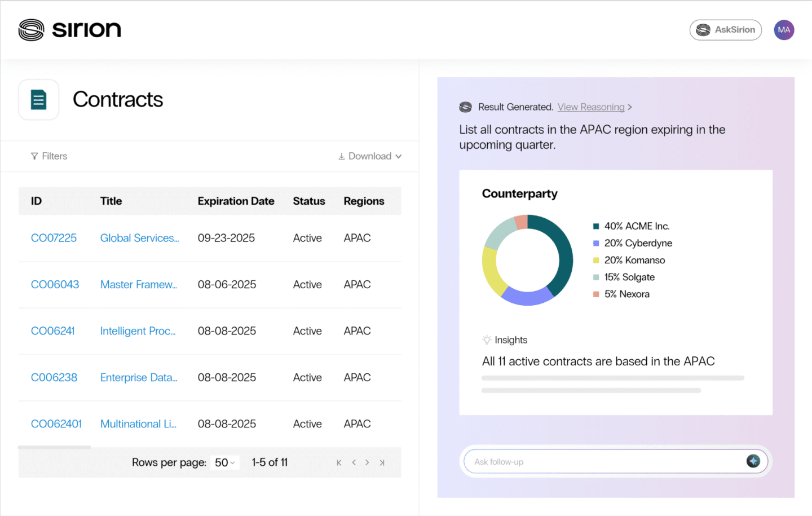Click the horizontal scrollbar below the table
The width and height of the screenshot is (812, 516).
click(x=54, y=447)
